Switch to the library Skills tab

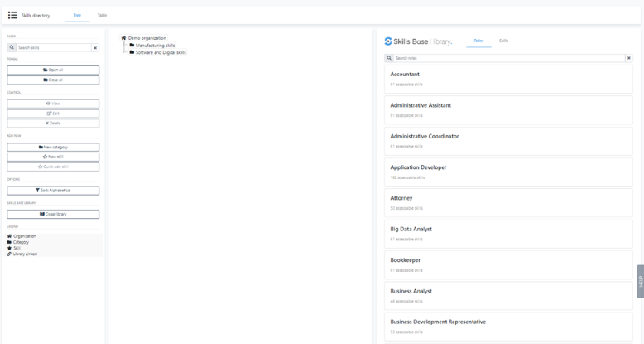pos(503,41)
